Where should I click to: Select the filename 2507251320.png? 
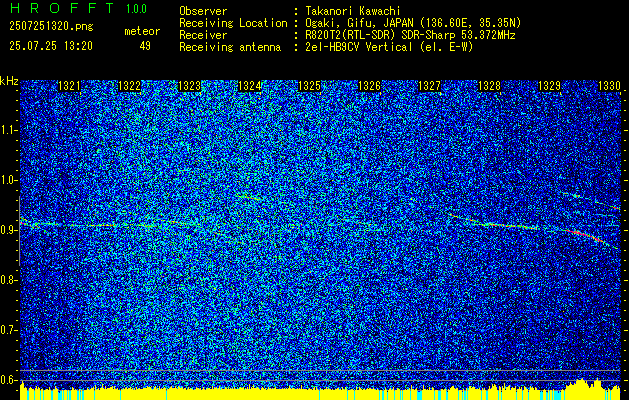pyautogui.click(x=51, y=27)
